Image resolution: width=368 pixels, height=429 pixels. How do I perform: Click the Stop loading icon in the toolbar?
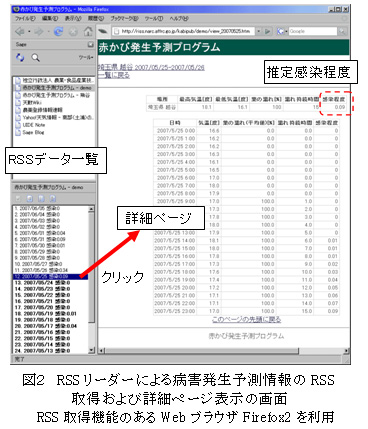pos(73,32)
